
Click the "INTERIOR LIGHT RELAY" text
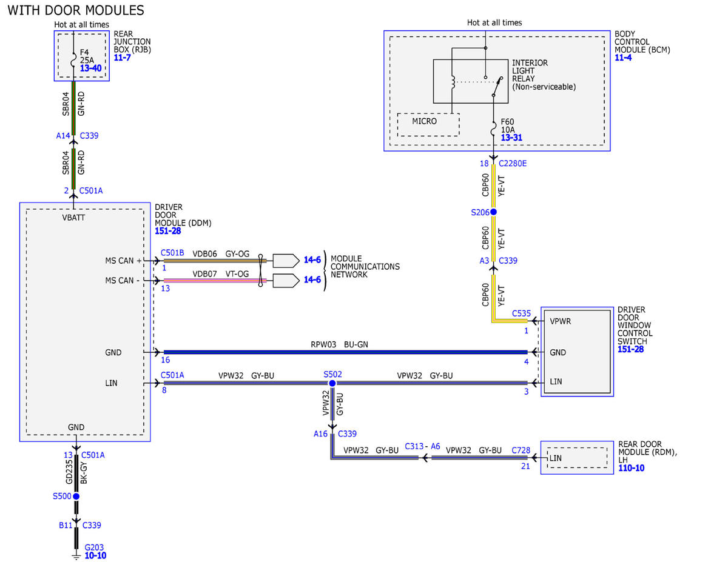(530, 71)
